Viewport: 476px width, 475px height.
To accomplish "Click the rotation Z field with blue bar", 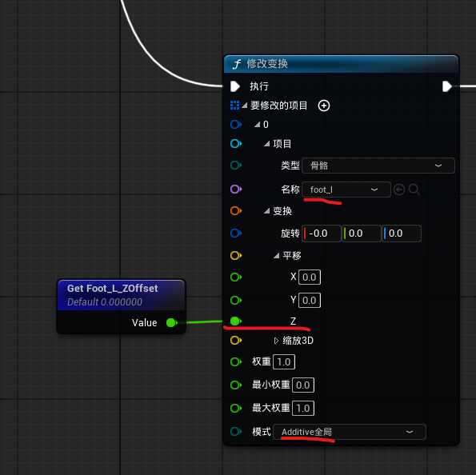I will 402,234.
